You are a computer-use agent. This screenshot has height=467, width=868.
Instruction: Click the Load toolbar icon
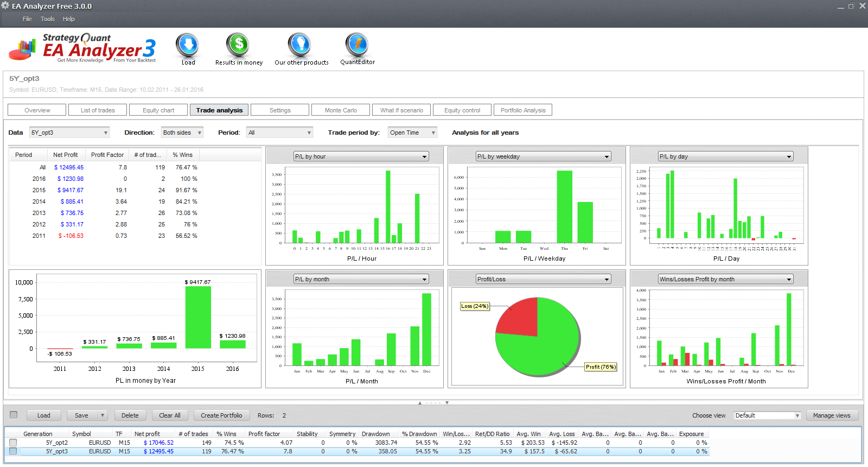[x=188, y=46]
